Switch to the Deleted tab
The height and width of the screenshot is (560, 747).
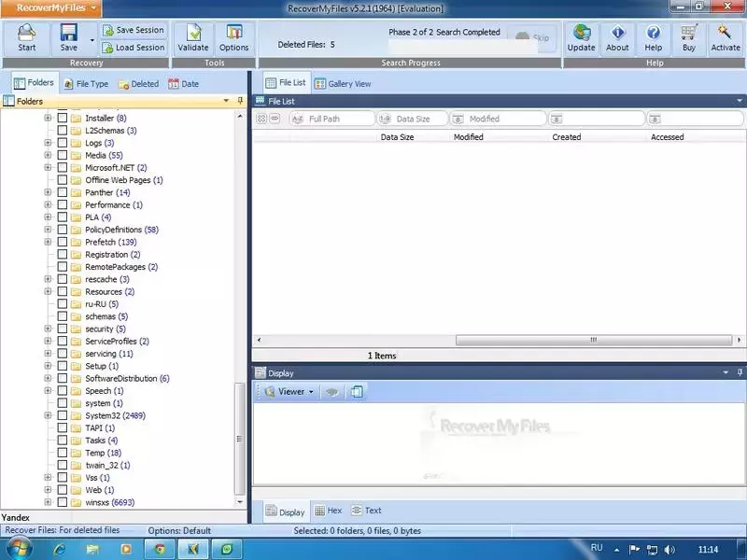[x=138, y=84]
